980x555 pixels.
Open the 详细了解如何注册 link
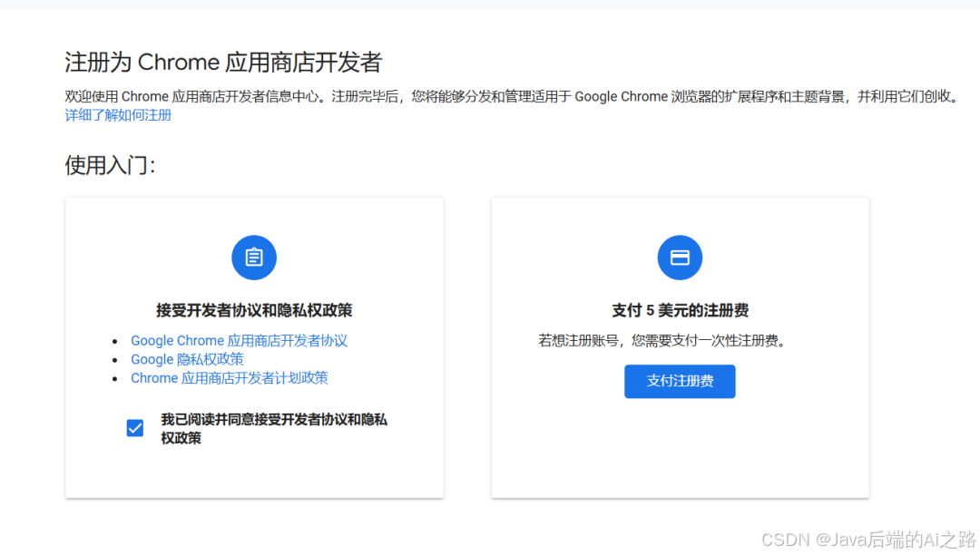tap(118, 115)
